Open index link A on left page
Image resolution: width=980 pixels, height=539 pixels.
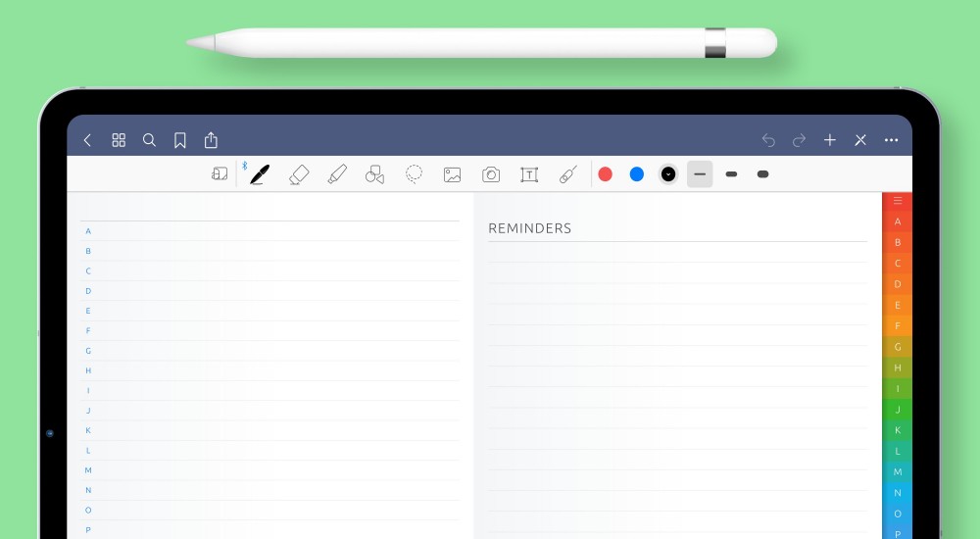coord(88,231)
